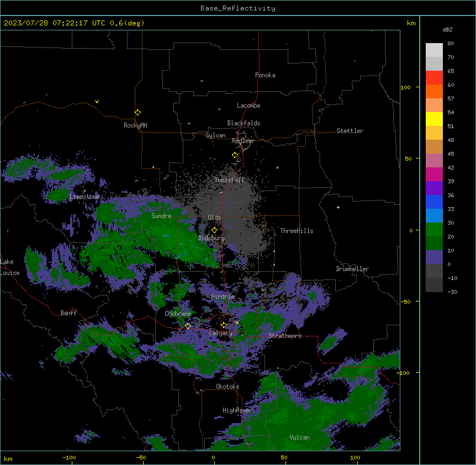Click the Calgary city label
Image resolution: width=476 pixels, height=465 pixels.
click(x=220, y=333)
